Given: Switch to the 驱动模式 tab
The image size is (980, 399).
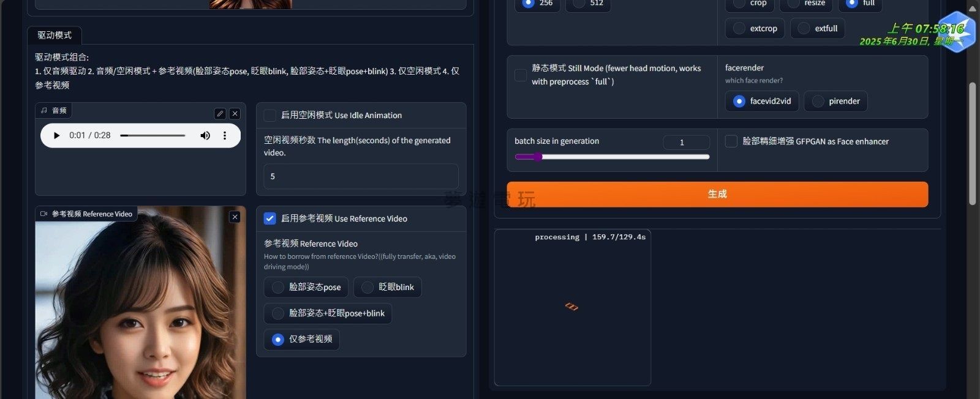Looking at the screenshot, I should (x=55, y=35).
